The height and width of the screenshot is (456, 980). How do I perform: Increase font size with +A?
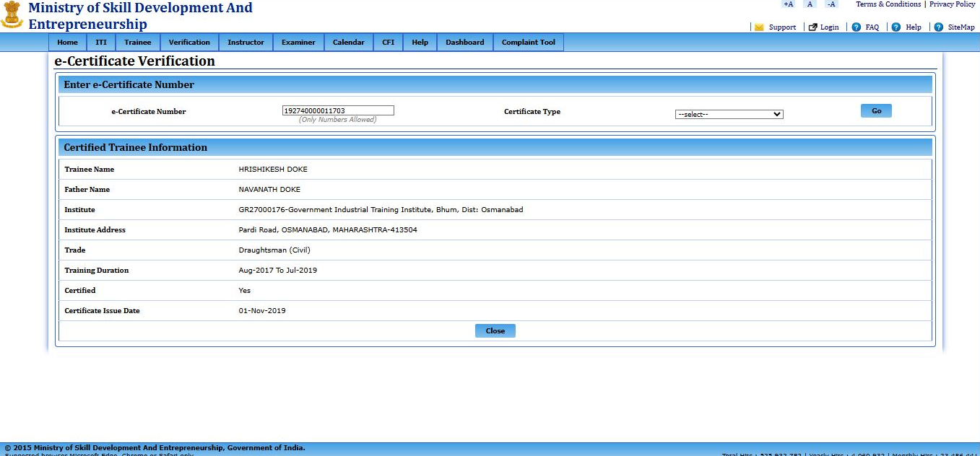(788, 4)
